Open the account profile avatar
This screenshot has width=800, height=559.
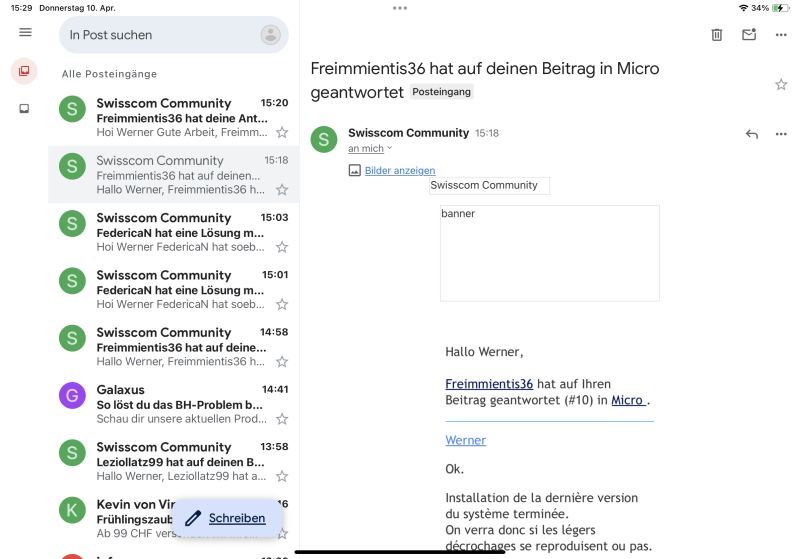[270, 35]
